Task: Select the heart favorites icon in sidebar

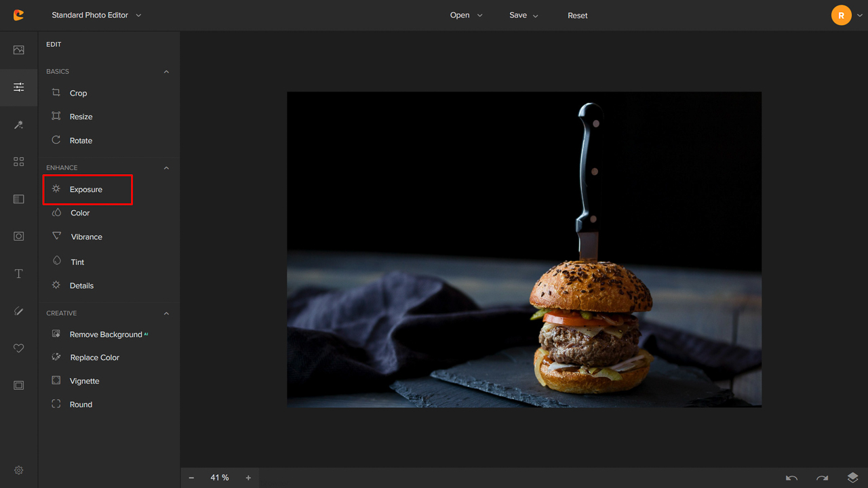Action: pyautogui.click(x=18, y=348)
